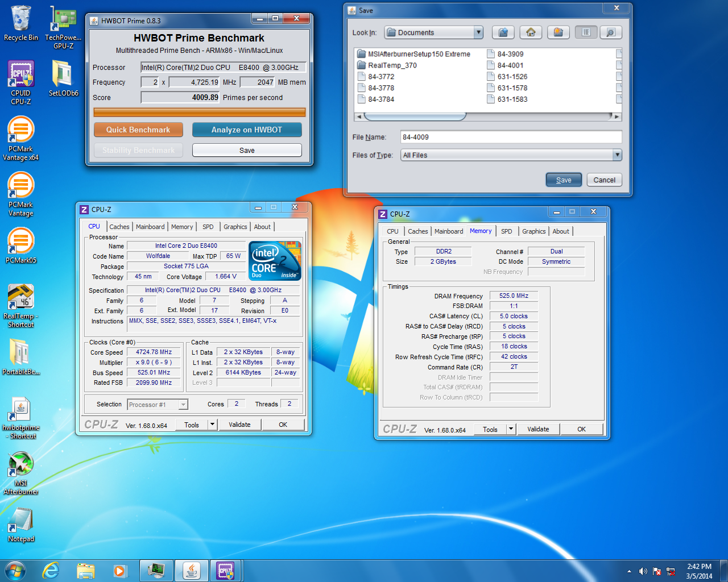Screen dimensions: 728x582
Task: Select file 631-1583 in the list
Action: click(507, 99)
